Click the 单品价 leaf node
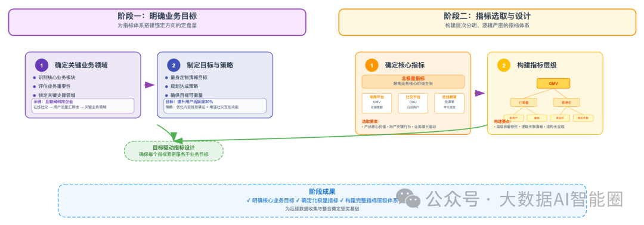Viewport: 644px width, 225px height. pos(560,118)
